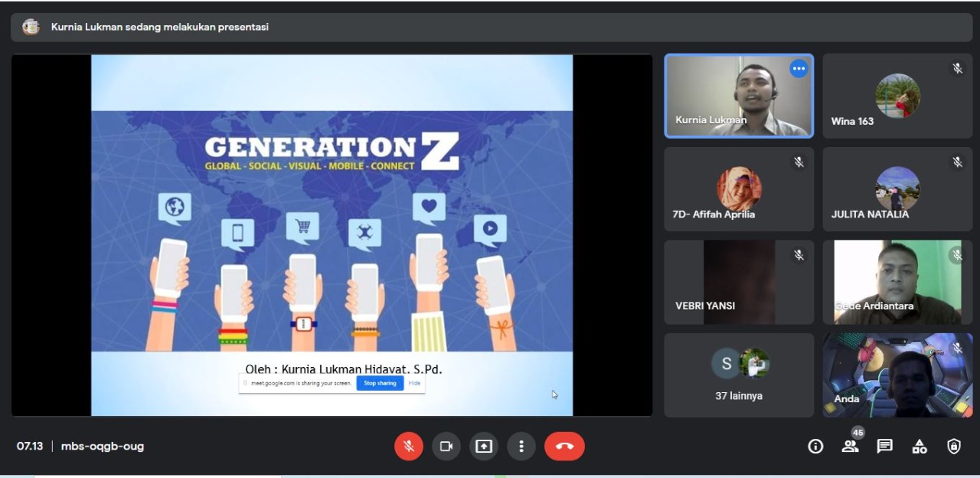The image size is (980, 478).
Task: Show the participants list with 45 badge
Action: click(850, 446)
